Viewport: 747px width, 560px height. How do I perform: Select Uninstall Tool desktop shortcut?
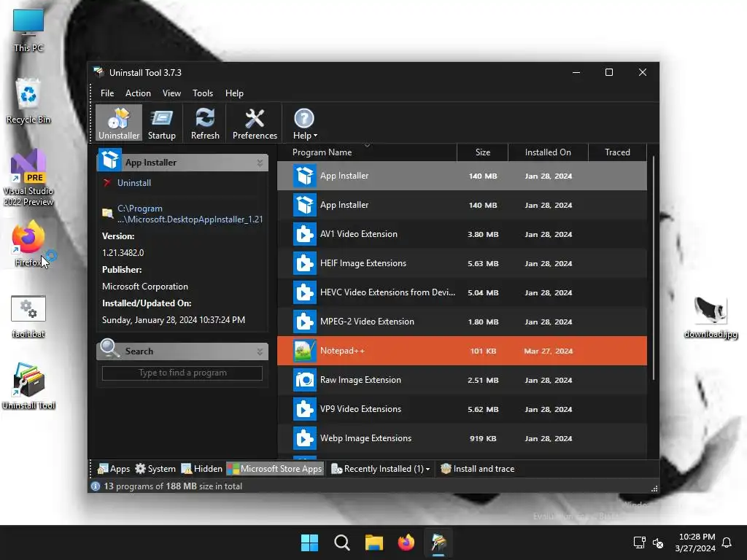click(x=28, y=386)
